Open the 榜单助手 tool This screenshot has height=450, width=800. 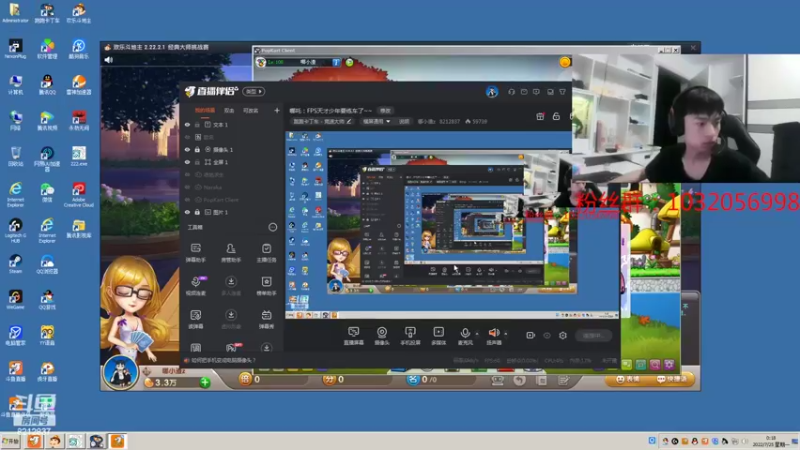pos(266,286)
